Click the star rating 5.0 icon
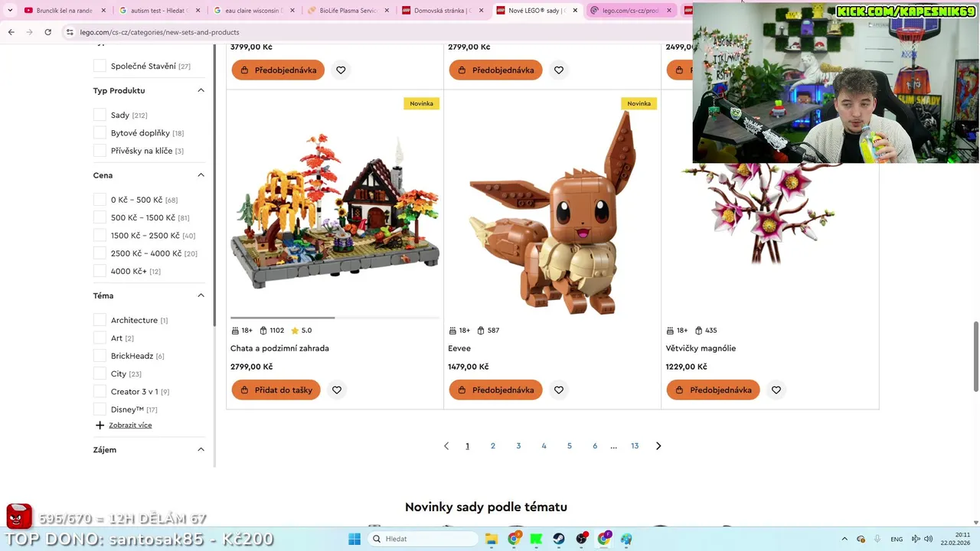The image size is (980, 551). (295, 331)
